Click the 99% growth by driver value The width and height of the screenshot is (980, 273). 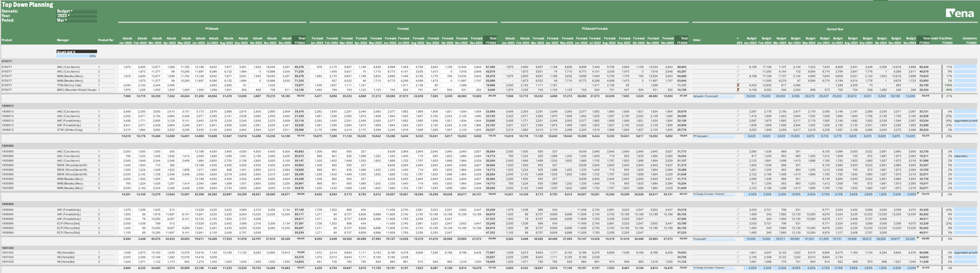[x=948, y=90]
